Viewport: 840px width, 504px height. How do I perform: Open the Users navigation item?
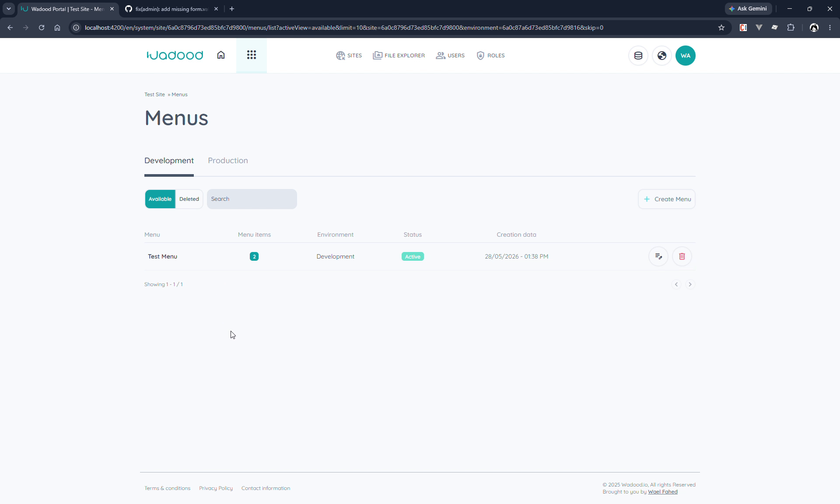(450, 56)
